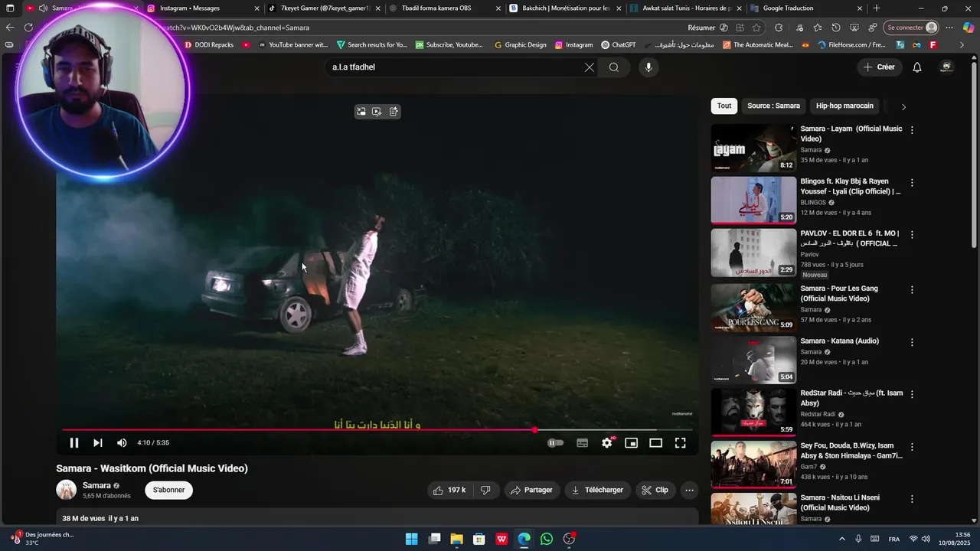Toggle theater mode view
Viewport: 980px width, 551px height.
(656, 443)
